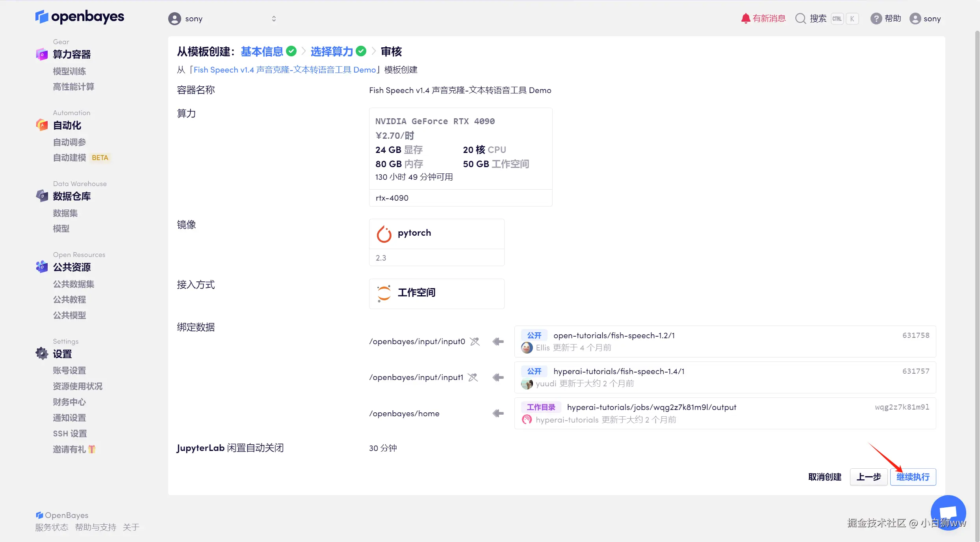Viewport: 980px width, 542px height.
Task: Click the 上一步 button
Action: (868, 477)
